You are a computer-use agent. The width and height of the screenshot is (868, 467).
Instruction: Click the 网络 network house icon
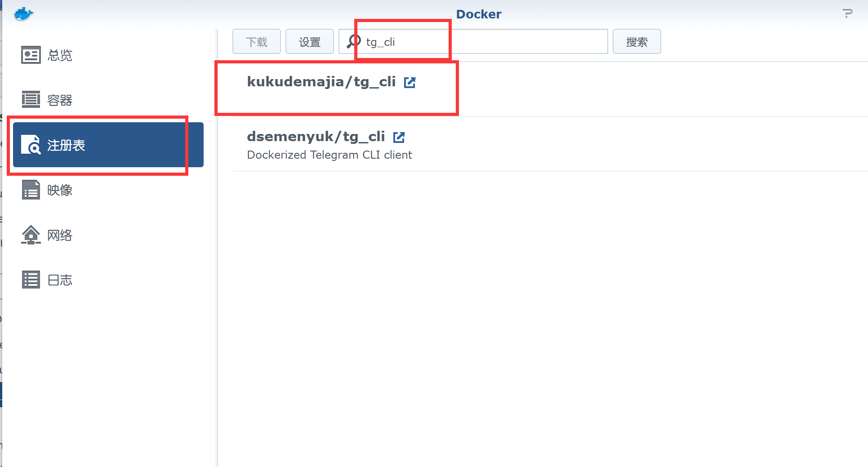31,235
